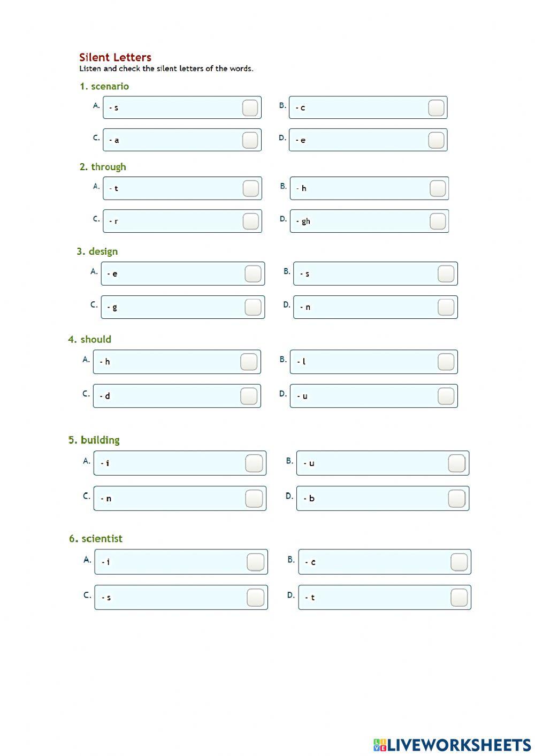Tick the 't' checkbox for through
535x756 pixels.
click(x=250, y=188)
